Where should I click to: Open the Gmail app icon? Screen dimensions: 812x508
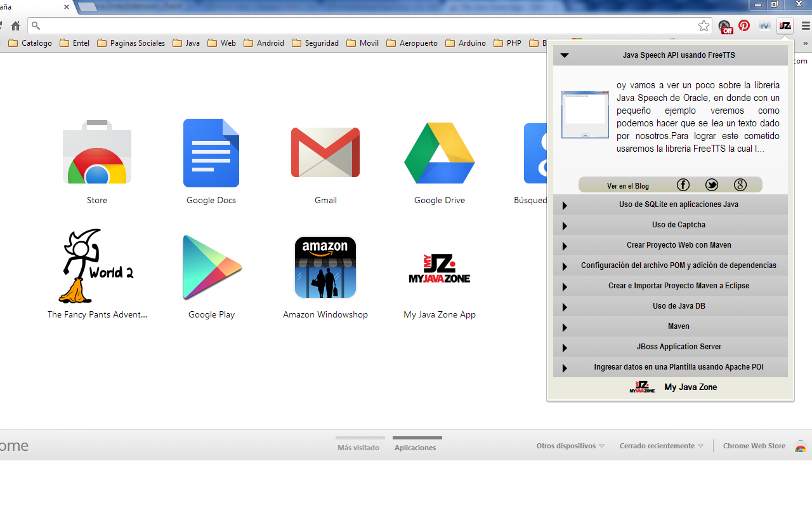[325, 152]
